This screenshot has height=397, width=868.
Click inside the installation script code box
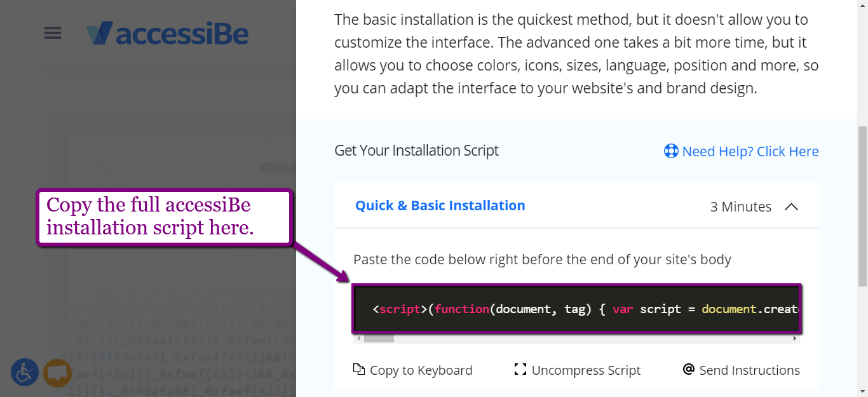576,309
